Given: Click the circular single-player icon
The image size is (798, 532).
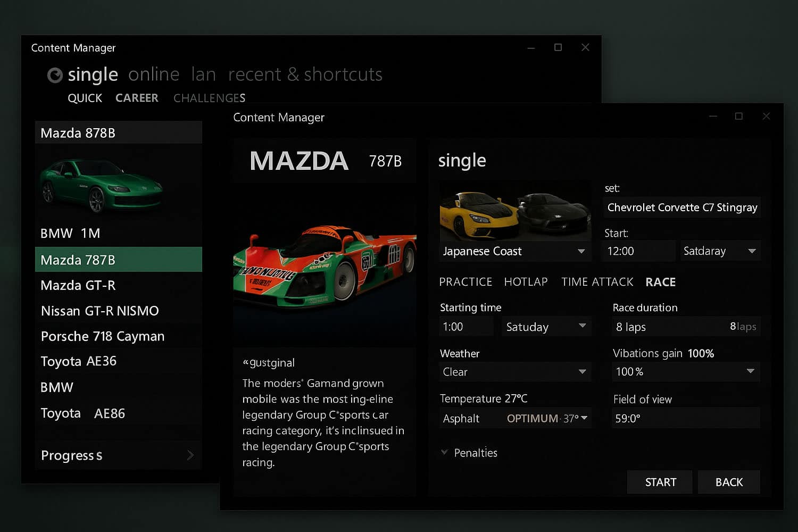Looking at the screenshot, I should (x=55, y=76).
